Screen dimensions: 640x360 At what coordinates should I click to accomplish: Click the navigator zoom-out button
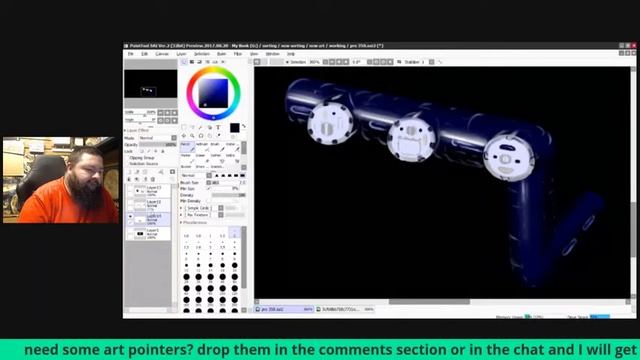[x=160, y=112]
